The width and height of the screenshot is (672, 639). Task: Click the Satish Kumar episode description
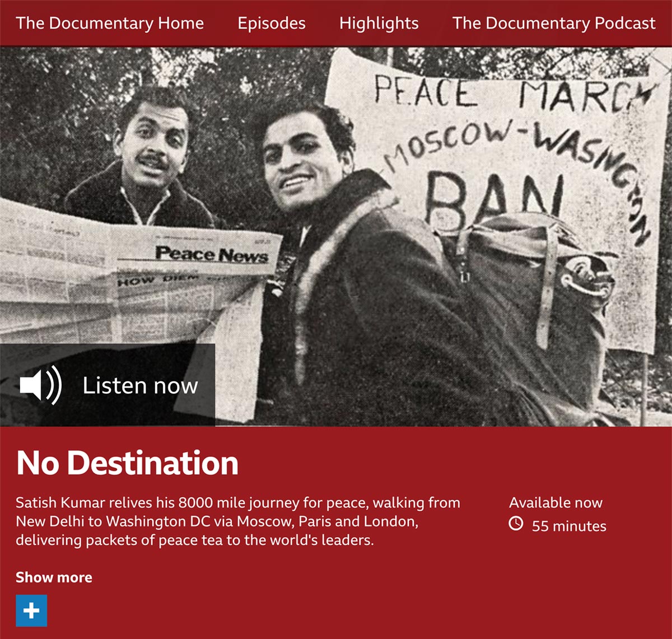click(x=238, y=521)
